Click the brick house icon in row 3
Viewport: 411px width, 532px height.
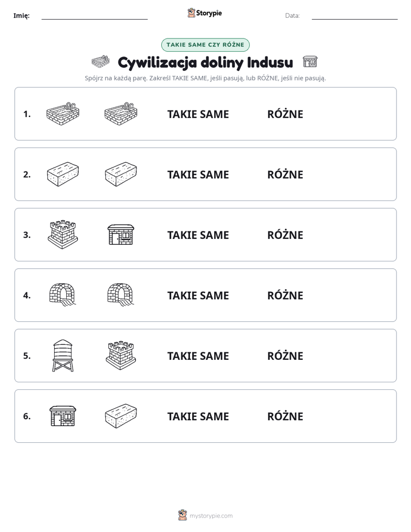coord(121,234)
